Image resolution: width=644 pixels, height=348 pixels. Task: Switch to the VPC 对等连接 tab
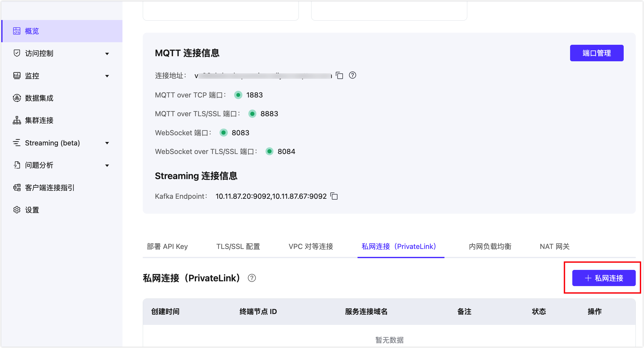311,247
